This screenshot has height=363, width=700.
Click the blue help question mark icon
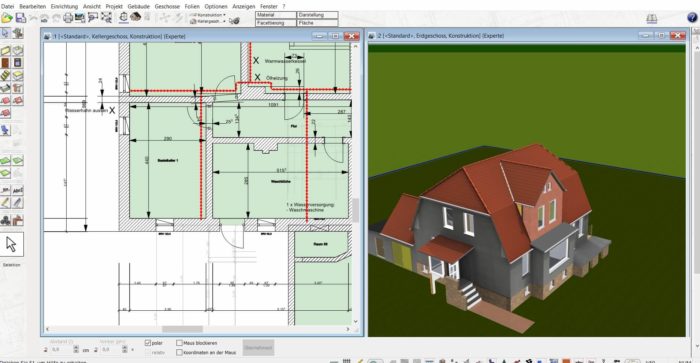click(692, 18)
